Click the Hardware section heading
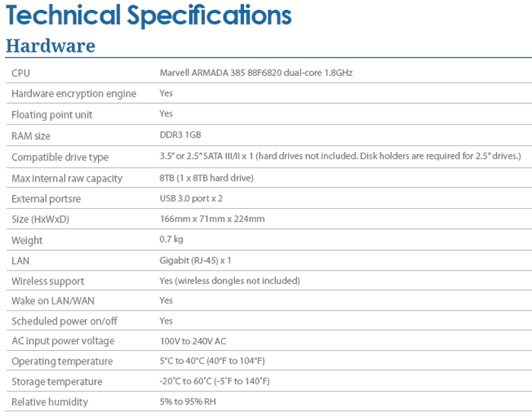The height and width of the screenshot is (417, 532). click(50, 46)
